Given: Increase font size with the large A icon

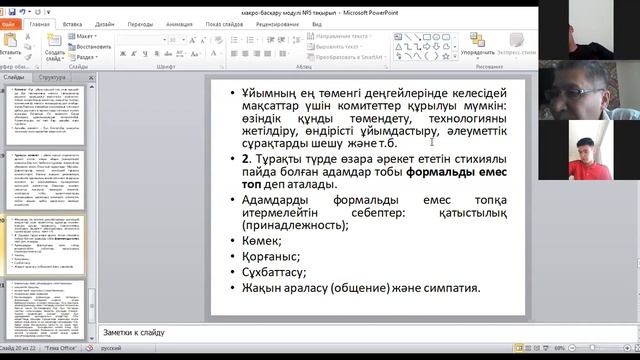Looking at the screenshot, I should tap(192, 40).
